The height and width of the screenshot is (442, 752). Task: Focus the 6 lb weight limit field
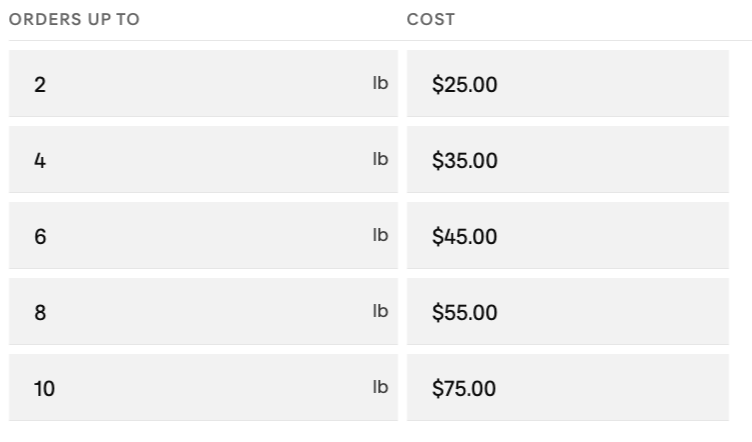pos(203,235)
